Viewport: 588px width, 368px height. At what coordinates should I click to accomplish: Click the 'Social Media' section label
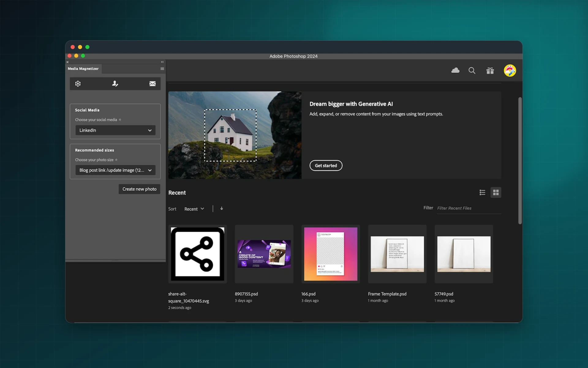point(87,110)
